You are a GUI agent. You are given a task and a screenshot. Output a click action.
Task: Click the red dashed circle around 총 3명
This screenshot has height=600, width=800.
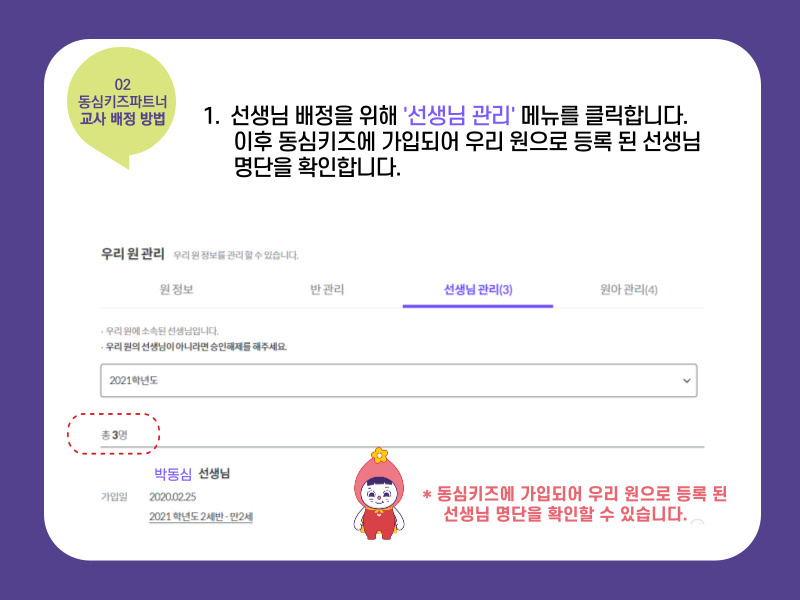click(114, 434)
